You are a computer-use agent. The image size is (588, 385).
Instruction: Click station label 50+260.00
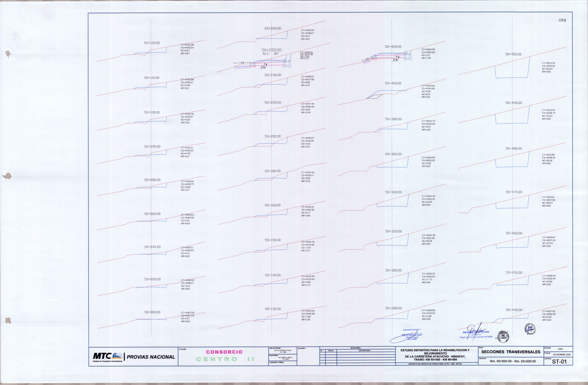tap(273, 28)
